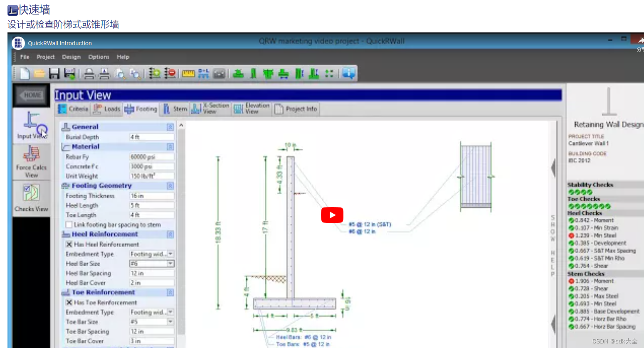Click the Add wall icon with green plus

155,74
